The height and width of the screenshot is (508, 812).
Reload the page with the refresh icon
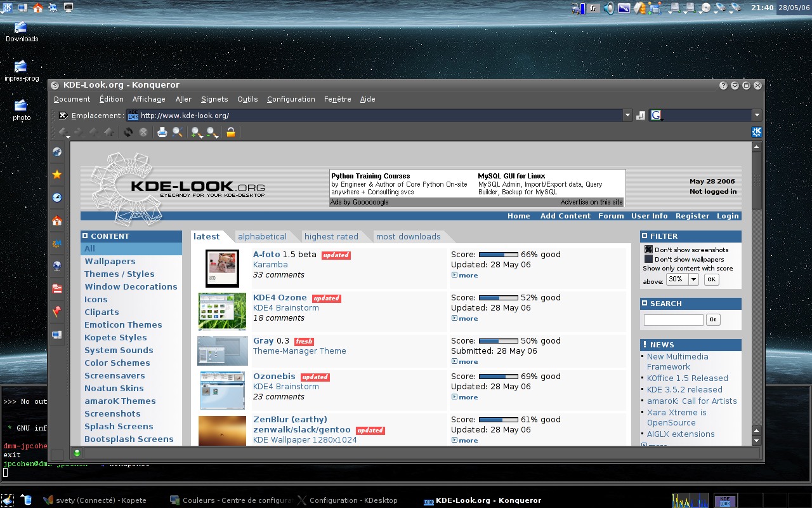coord(128,132)
